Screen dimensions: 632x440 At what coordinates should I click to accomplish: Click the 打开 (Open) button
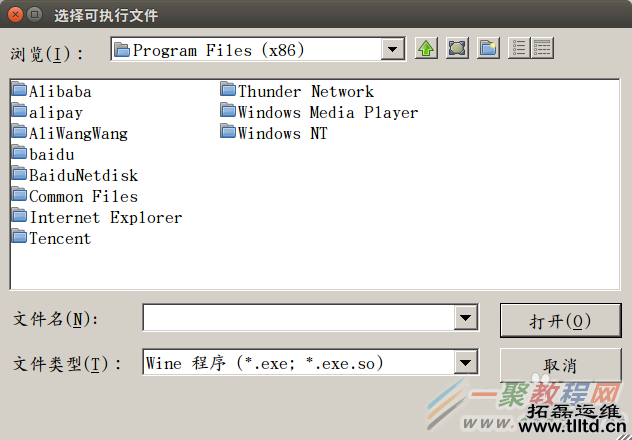[560, 320]
